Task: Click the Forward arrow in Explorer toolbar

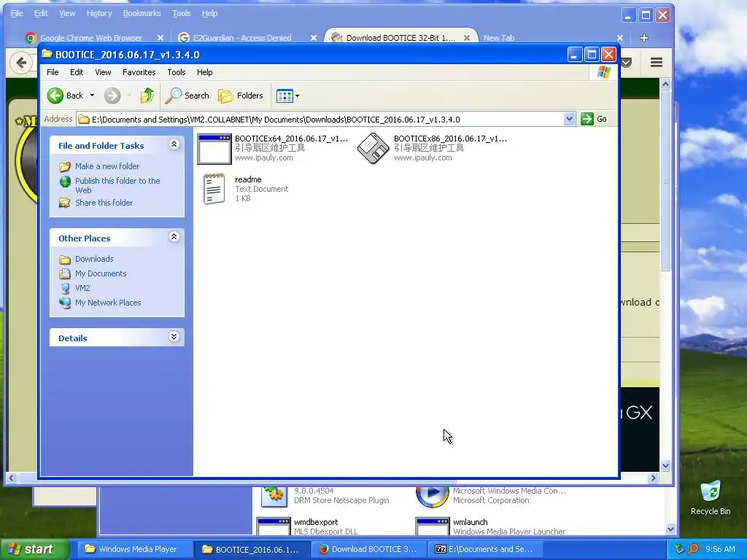Action: coord(112,96)
